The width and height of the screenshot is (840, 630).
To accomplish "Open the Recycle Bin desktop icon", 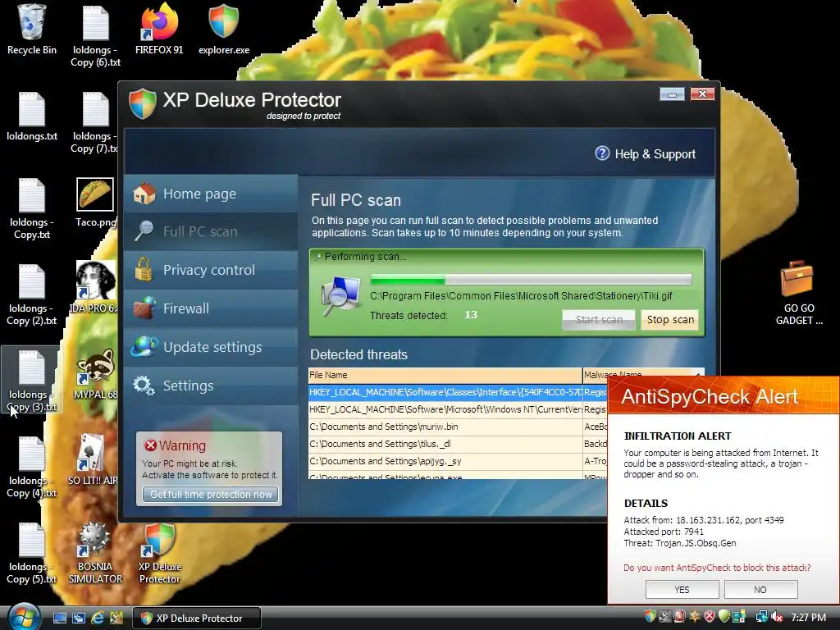I will (x=32, y=30).
